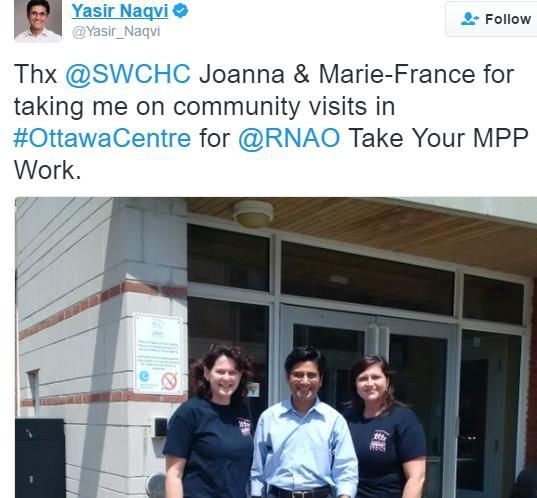The width and height of the screenshot is (537, 498).
Task: Open Yasir Naqvi's profile name link
Action: [x=120, y=11]
